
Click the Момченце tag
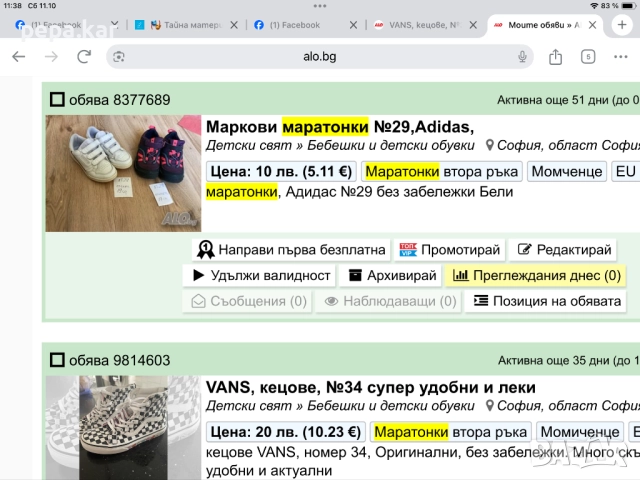pos(567,171)
